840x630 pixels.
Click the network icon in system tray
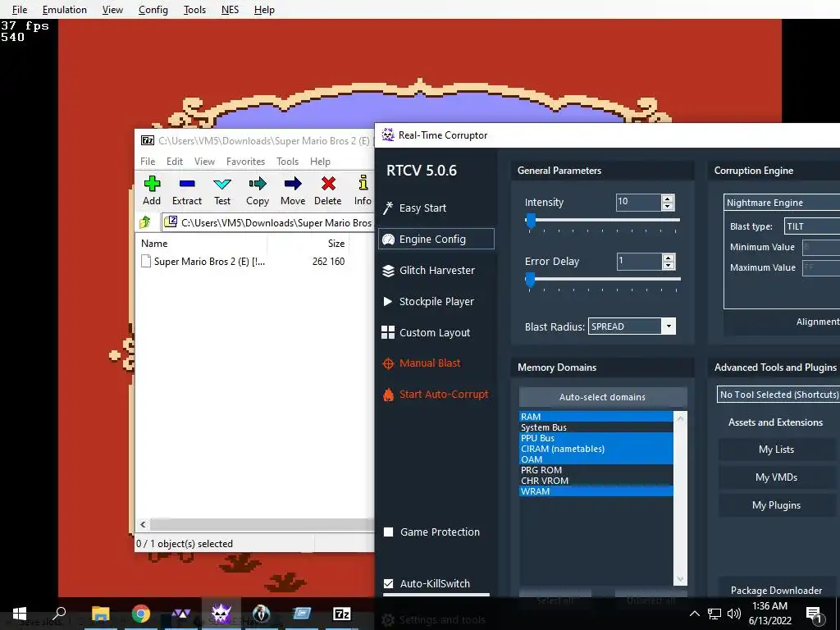(714, 614)
